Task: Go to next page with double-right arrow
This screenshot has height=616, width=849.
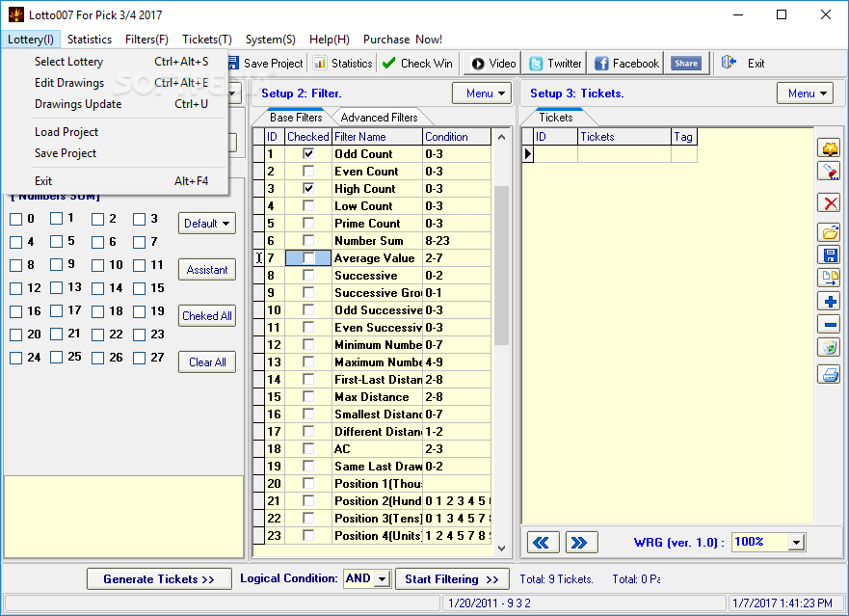Action: pos(581,543)
